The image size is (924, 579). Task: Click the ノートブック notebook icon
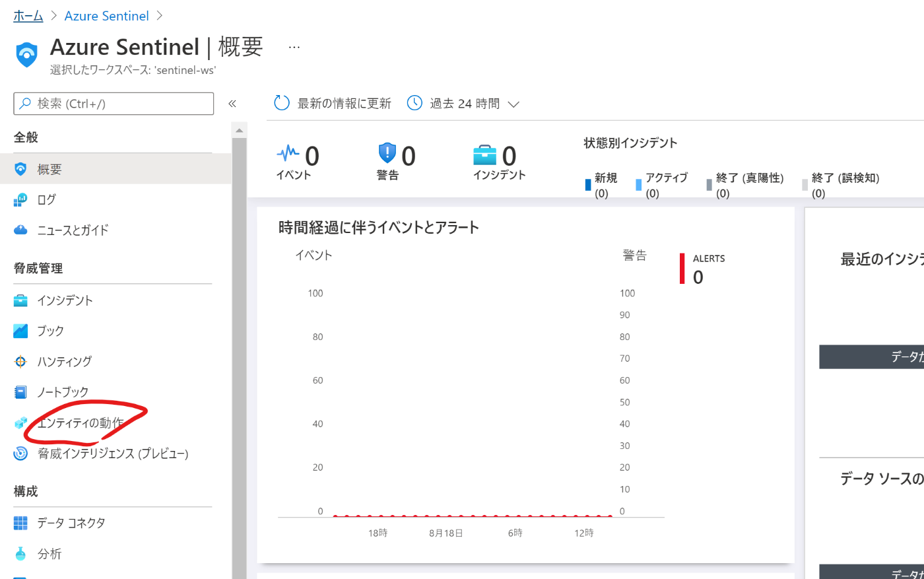20,392
